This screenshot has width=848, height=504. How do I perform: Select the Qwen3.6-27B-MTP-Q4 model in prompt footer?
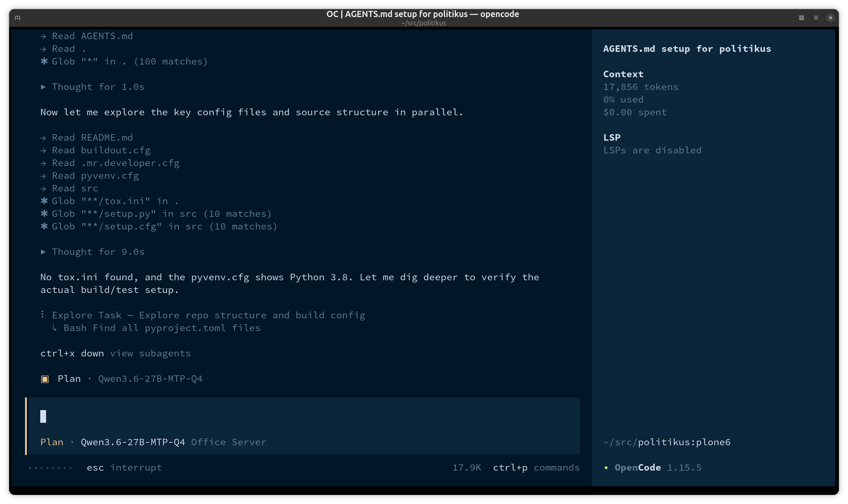pyautogui.click(x=133, y=442)
